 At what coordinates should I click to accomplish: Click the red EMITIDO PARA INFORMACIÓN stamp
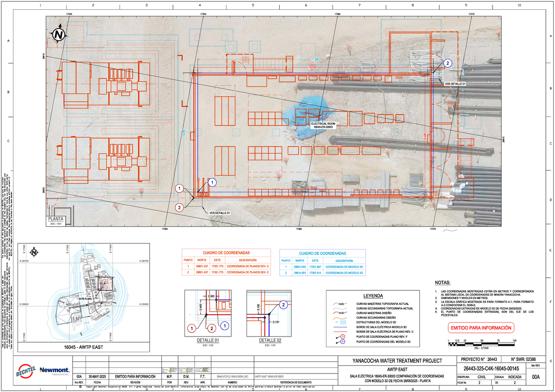(481, 328)
